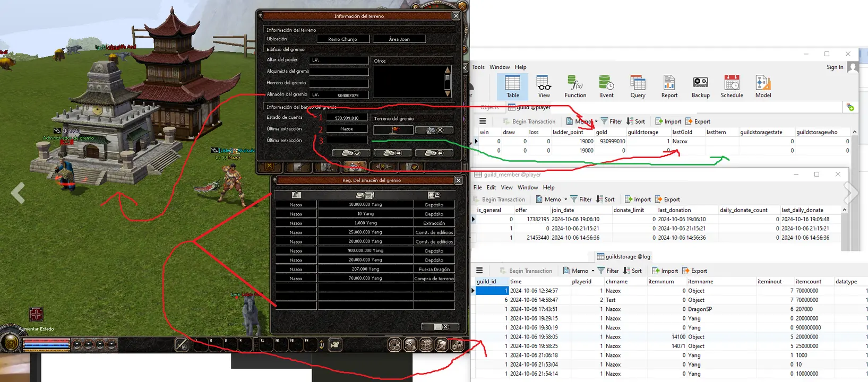Image resolution: width=868 pixels, height=382 pixels.
Task: Open hamburger menu in guildstorage log toolbar
Action: tap(479, 271)
